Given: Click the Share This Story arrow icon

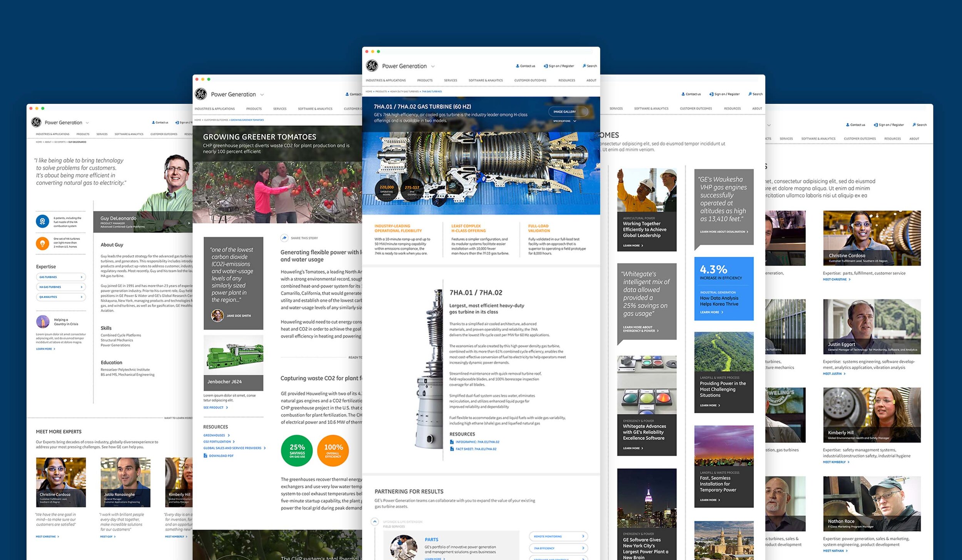Looking at the screenshot, I should (284, 238).
